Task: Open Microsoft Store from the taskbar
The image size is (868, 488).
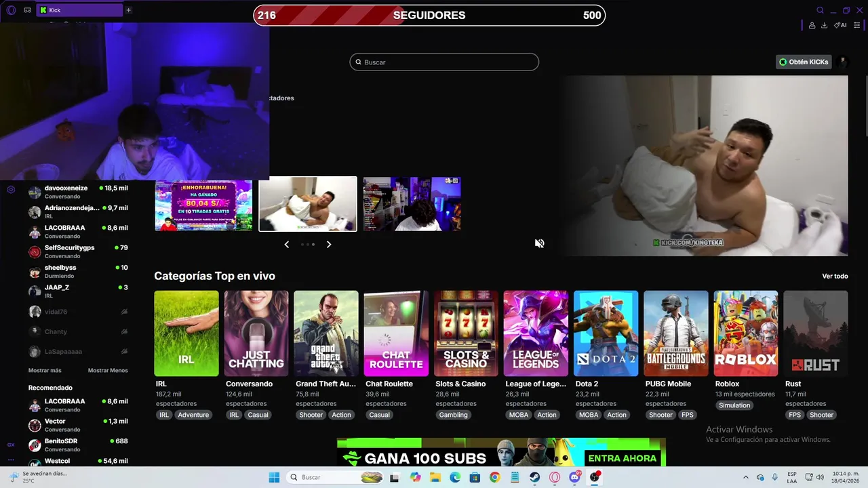Action: (475, 477)
